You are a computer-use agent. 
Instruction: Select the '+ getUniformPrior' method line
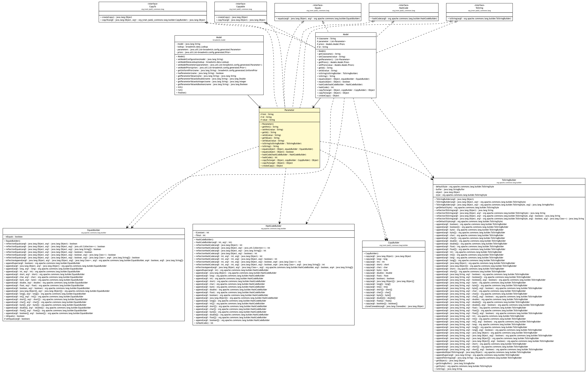(217, 71)
